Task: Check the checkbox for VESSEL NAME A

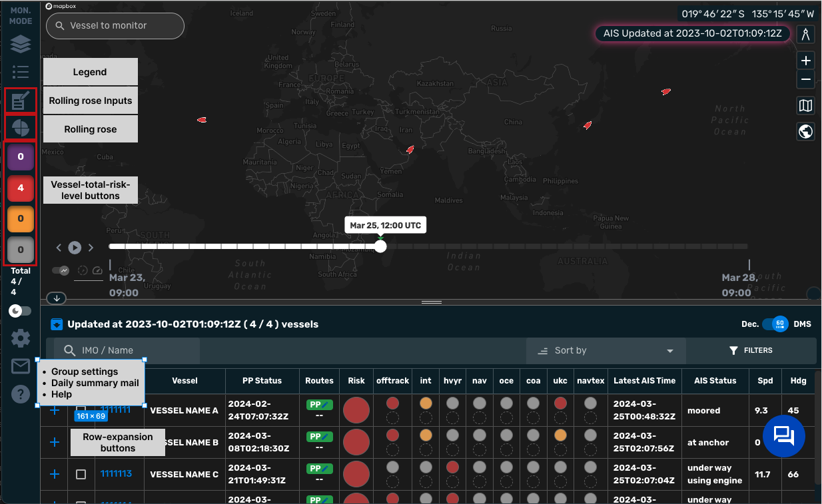Action: coord(81,410)
